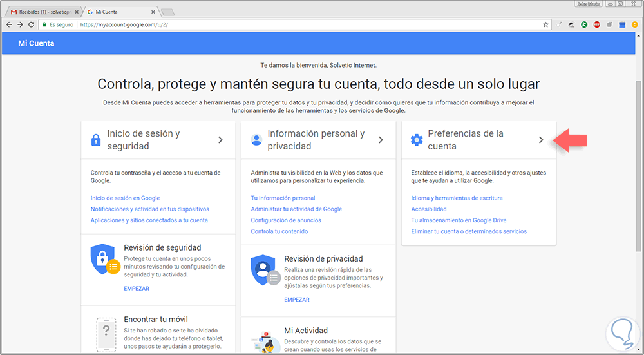Click the Inicio de sesión y seguridad heading

click(144, 140)
